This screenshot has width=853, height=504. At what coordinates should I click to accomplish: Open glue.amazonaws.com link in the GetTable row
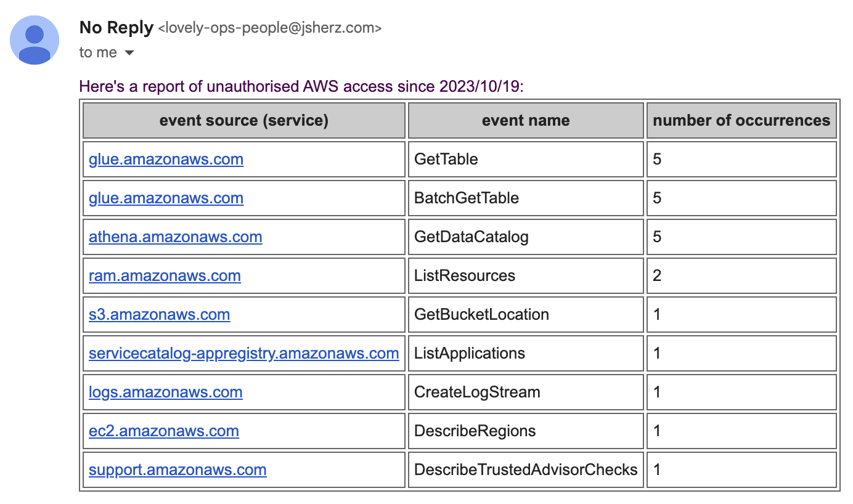pyautogui.click(x=166, y=160)
